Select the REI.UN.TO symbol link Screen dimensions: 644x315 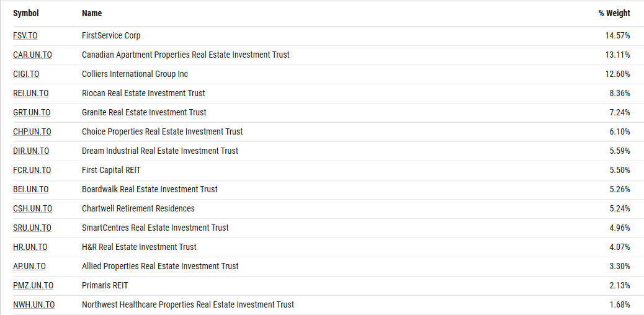click(x=30, y=94)
